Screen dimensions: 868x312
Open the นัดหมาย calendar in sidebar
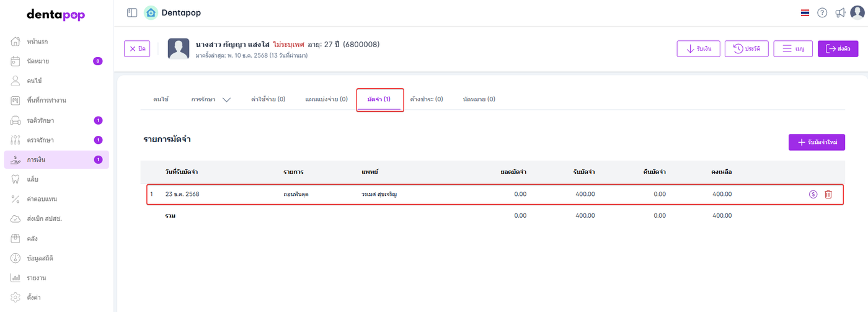tap(38, 61)
